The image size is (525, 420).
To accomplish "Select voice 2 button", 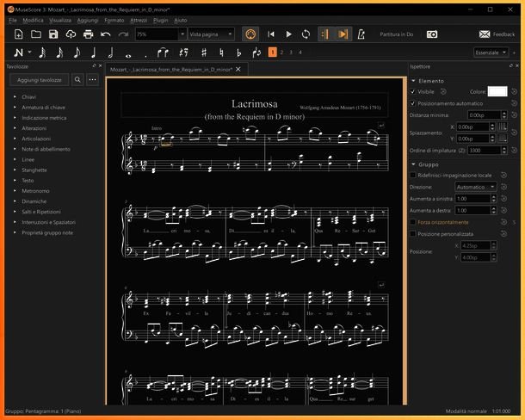I will coord(282,52).
